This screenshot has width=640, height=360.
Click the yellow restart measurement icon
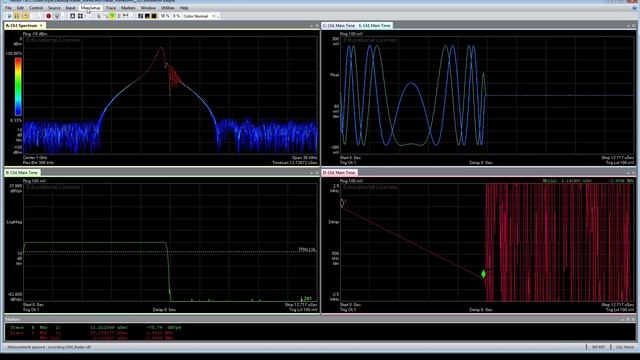pyautogui.click(x=25, y=16)
